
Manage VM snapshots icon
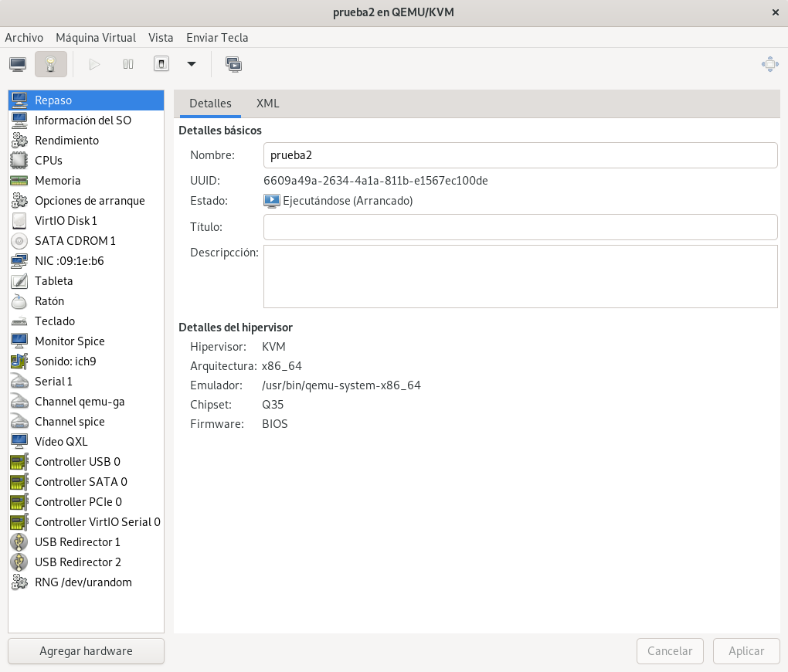[233, 64]
